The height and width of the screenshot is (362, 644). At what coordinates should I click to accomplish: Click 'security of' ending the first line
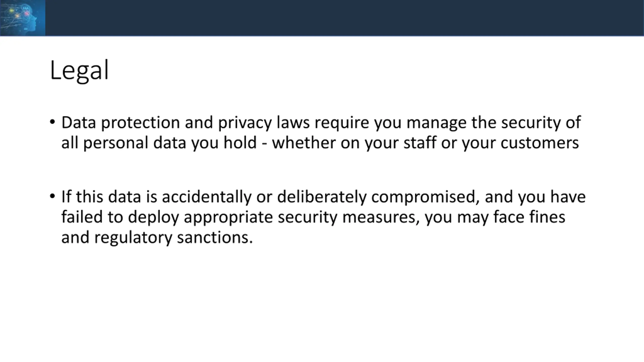tap(541, 123)
